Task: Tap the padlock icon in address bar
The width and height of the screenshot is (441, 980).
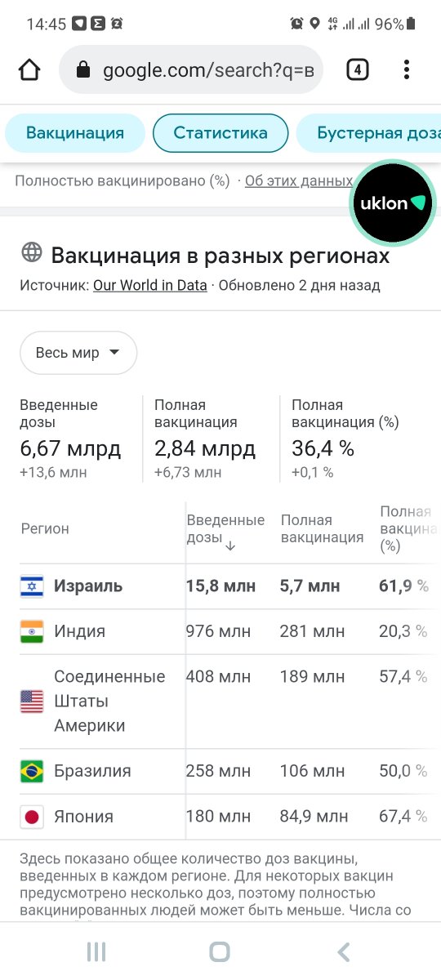Action: tap(82, 70)
